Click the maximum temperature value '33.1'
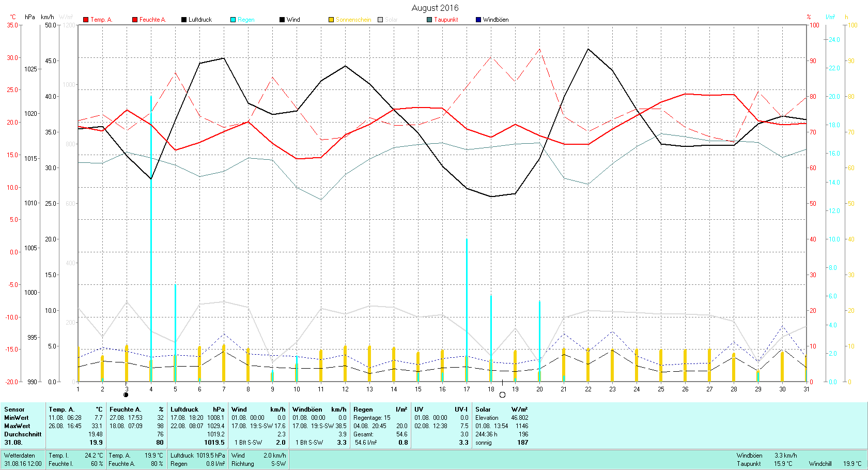 click(x=97, y=426)
